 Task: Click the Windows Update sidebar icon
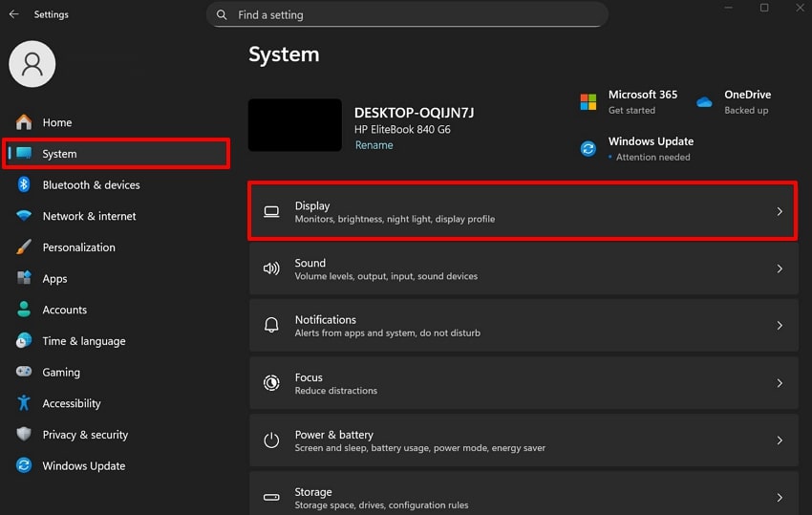click(24, 465)
